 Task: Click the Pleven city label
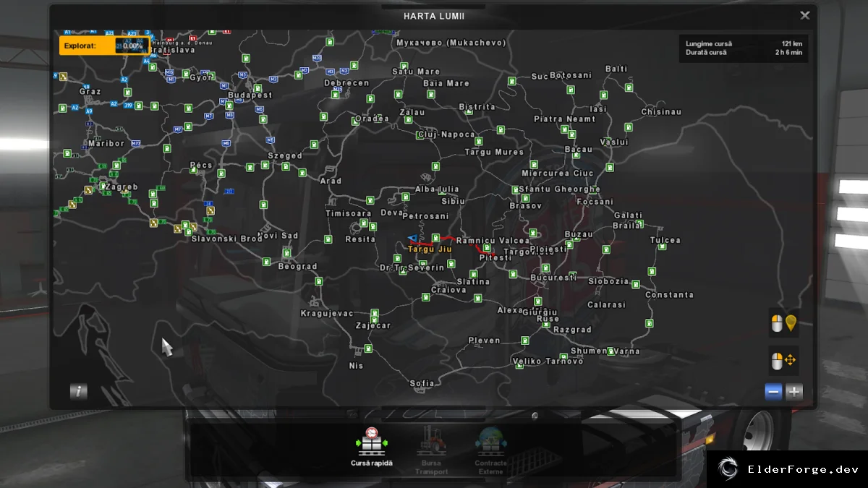[x=484, y=341]
